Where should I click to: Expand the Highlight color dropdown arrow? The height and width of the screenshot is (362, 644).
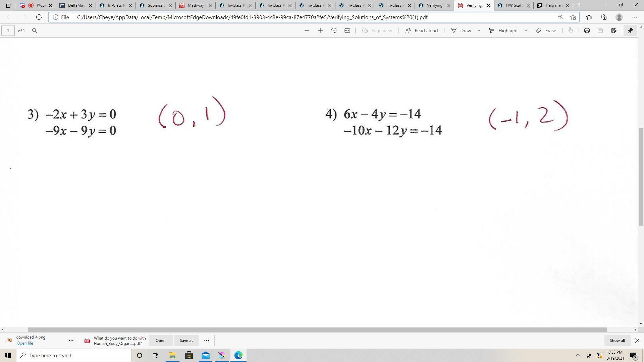[526, 31]
